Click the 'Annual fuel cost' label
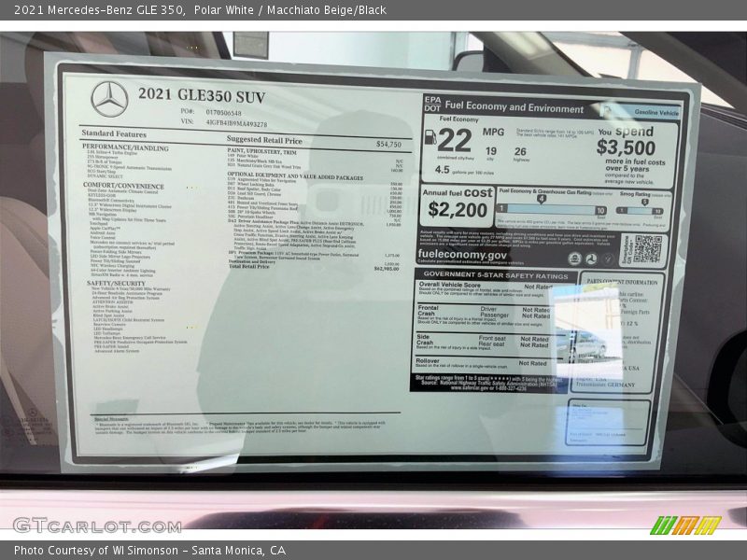The height and width of the screenshot is (560, 747). point(458,193)
